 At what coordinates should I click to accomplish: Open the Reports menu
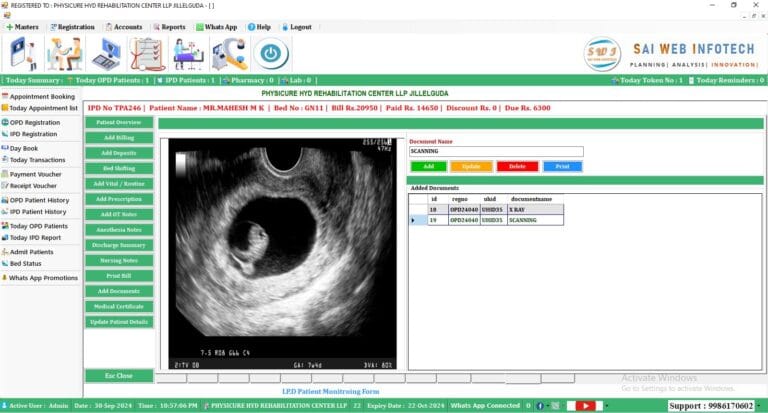pyautogui.click(x=169, y=27)
